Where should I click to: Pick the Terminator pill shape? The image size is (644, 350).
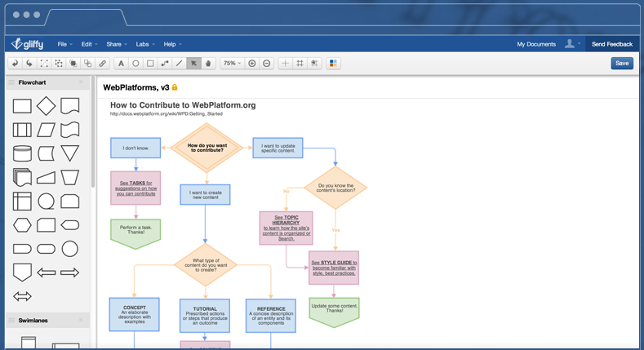[46, 249]
